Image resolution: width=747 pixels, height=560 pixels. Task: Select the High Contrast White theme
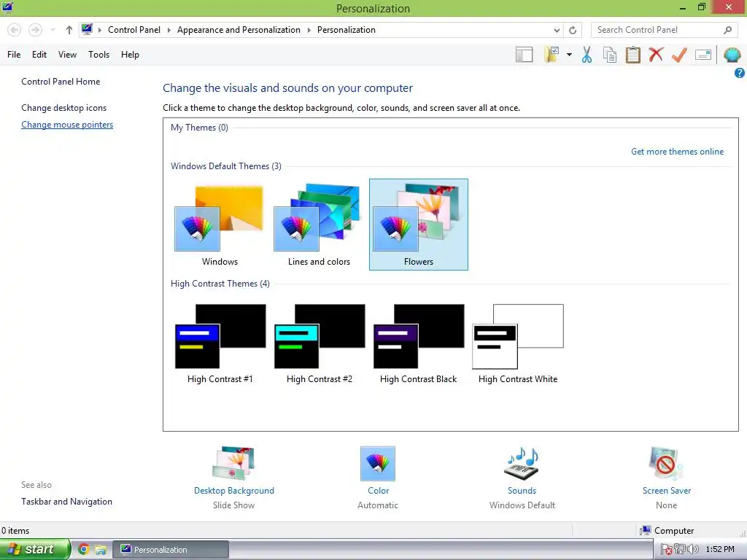point(518,343)
